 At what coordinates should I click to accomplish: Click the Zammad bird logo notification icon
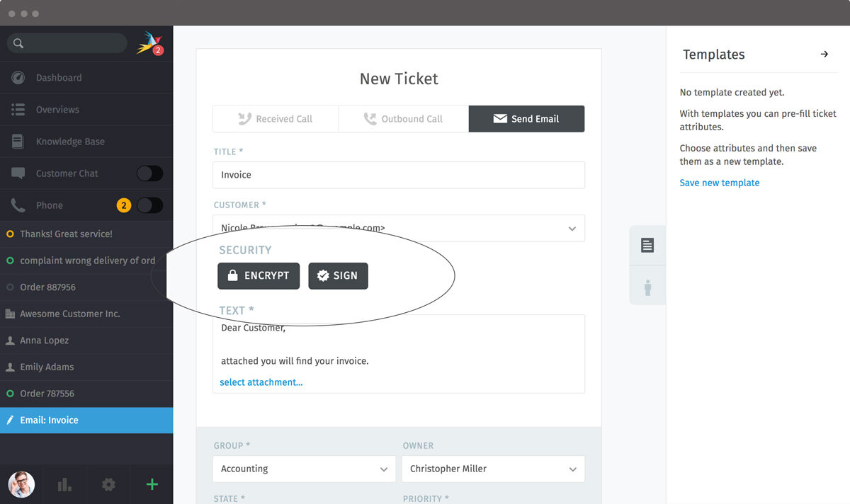point(150,43)
